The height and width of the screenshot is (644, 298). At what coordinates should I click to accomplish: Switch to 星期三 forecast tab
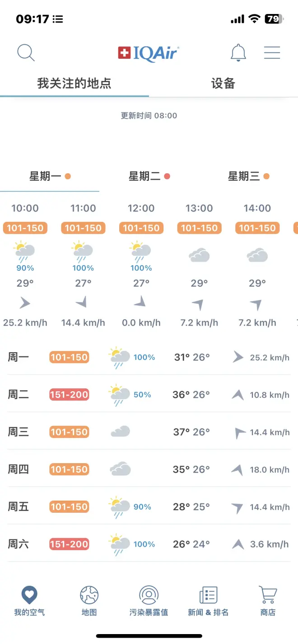(x=248, y=176)
